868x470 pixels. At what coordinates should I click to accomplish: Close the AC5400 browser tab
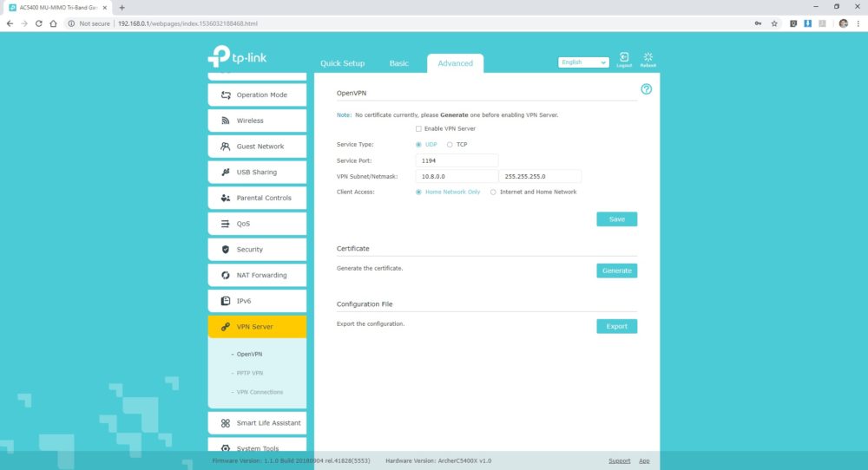105,8
